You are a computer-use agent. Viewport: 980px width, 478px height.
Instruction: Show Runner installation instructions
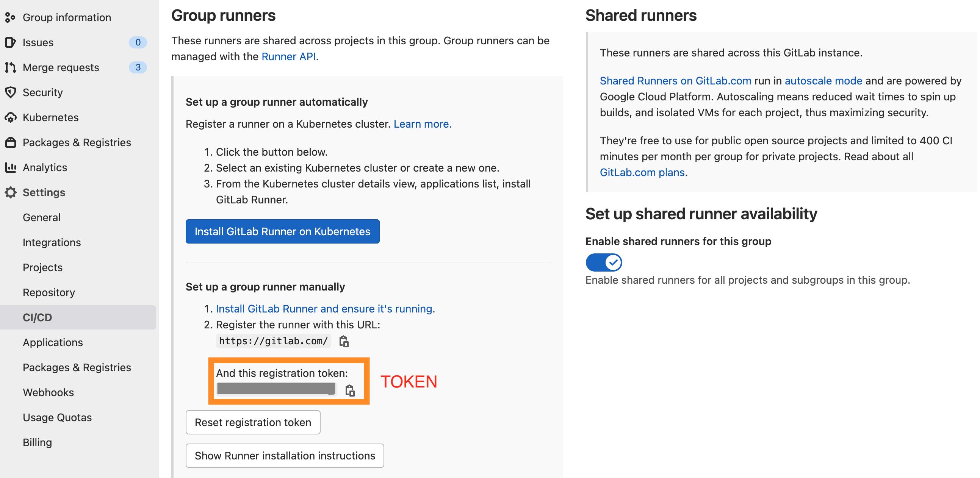(x=285, y=456)
